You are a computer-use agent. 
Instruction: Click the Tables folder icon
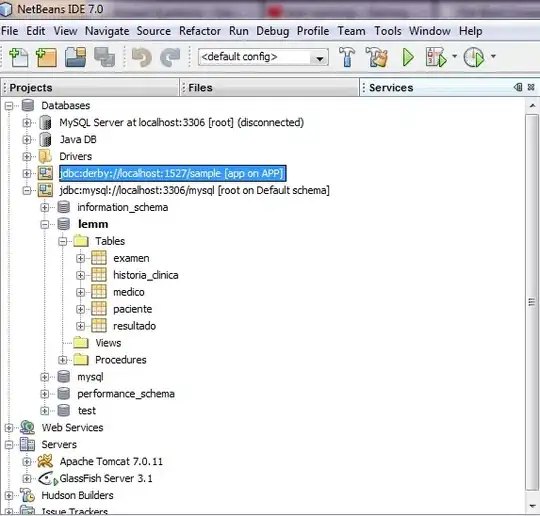click(81, 241)
